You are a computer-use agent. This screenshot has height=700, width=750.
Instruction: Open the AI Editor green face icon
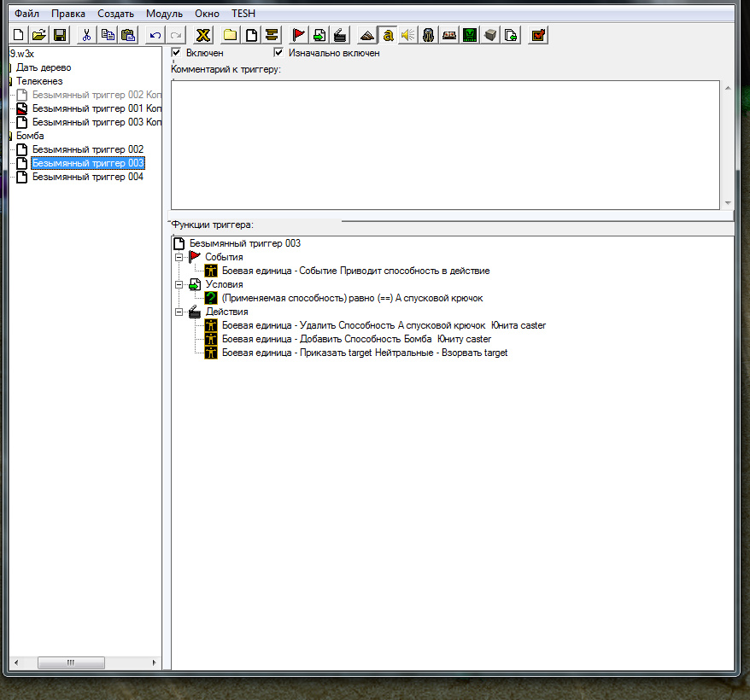click(470, 35)
